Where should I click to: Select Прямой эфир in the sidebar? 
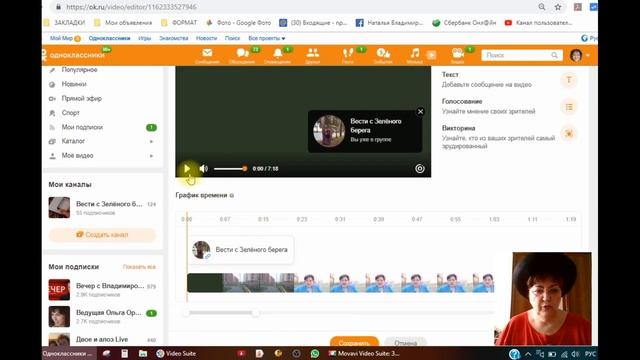[x=82, y=98]
